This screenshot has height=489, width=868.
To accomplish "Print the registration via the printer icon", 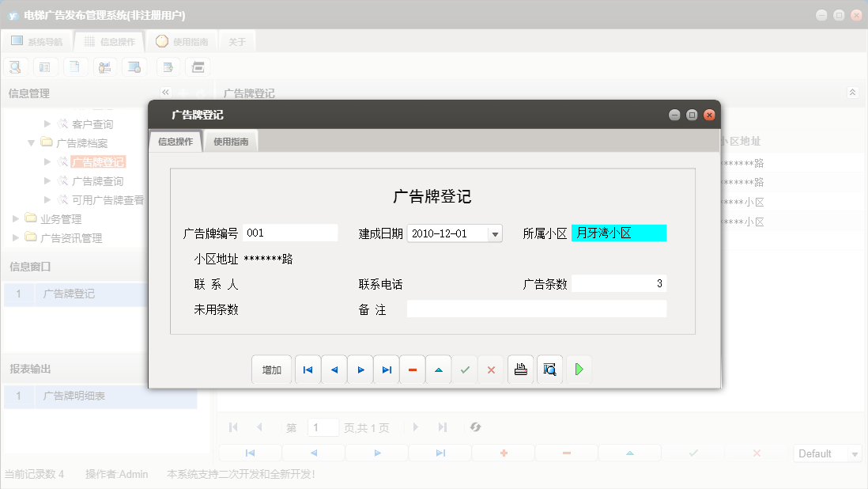I will (520, 370).
